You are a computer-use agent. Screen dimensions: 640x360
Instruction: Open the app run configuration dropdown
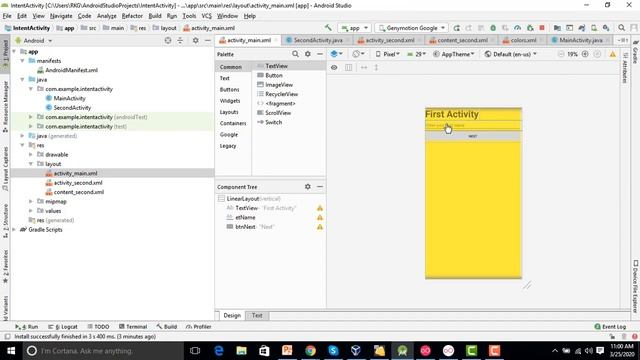[x=354, y=28]
